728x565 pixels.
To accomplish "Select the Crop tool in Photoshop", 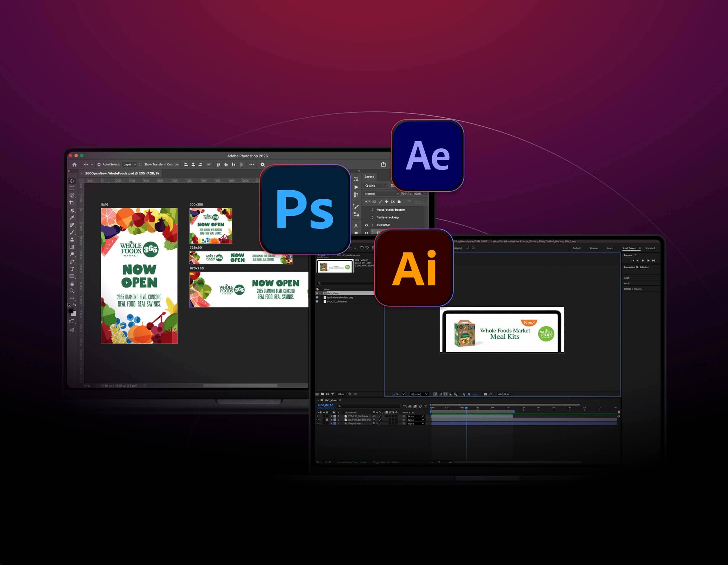I will tap(72, 203).
